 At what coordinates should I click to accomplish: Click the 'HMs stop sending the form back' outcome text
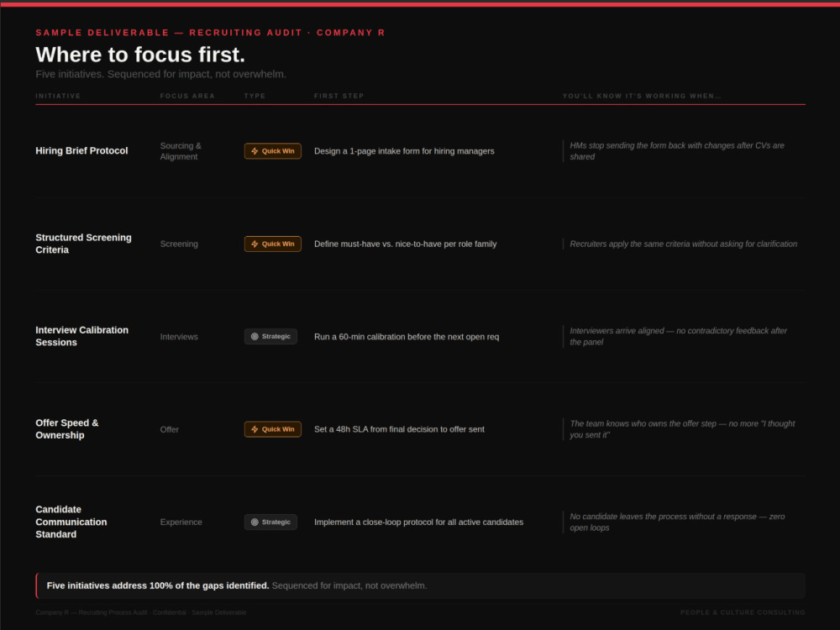pyautogui.click(x=676, y=151)
